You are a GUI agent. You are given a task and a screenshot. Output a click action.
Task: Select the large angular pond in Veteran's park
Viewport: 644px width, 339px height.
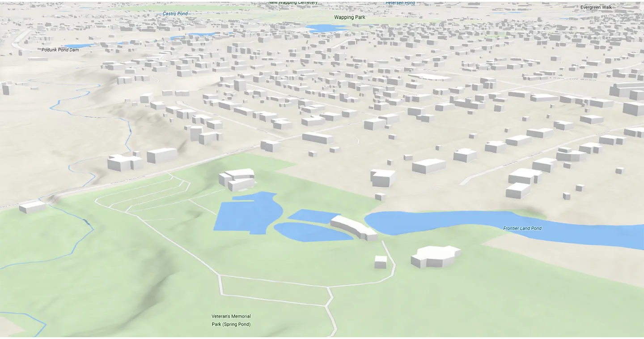point(246,214)
